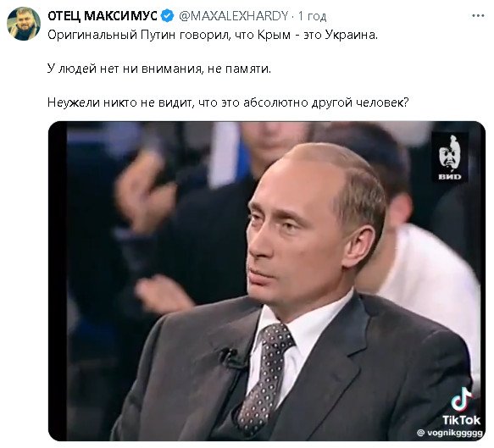Viewport: 494px width, 448px height.
Task: Click the TikTok musical note logo
Action: [462, 400]
